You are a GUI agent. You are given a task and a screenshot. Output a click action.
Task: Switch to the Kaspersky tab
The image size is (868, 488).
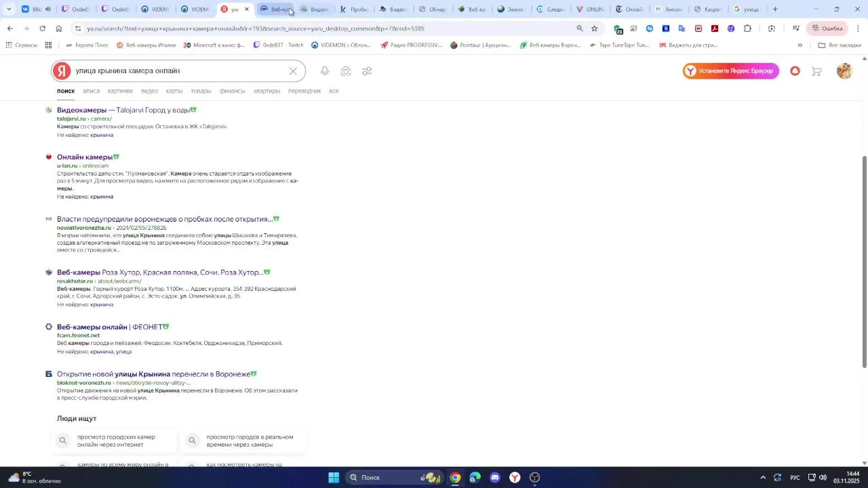[708, 9]
